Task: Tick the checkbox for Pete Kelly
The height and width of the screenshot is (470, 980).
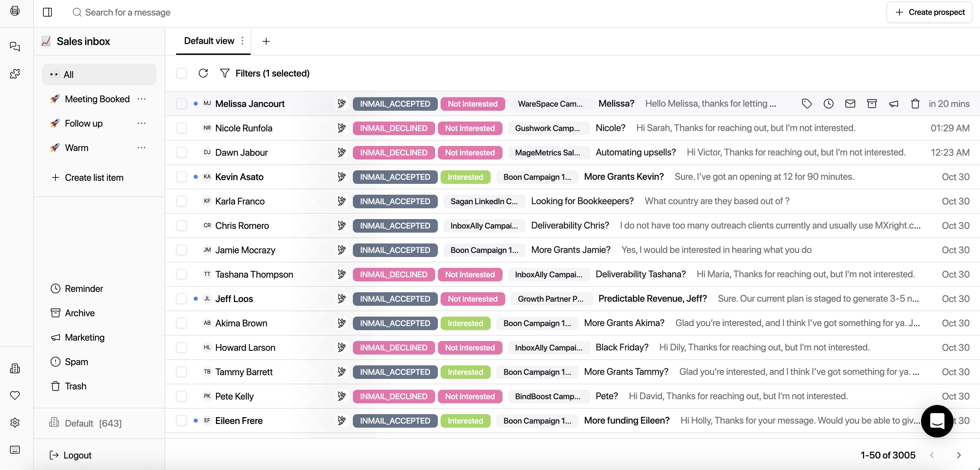Action: click(x=182, y=396)
